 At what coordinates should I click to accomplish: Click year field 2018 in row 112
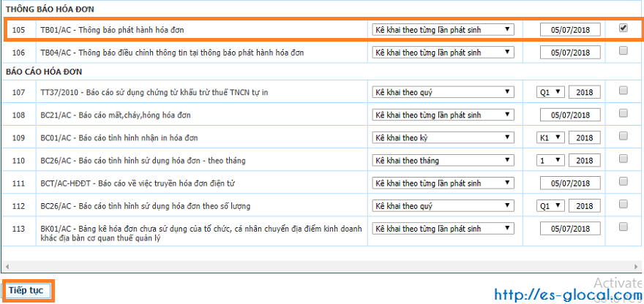pyautogui.click(x=585, y=205)
